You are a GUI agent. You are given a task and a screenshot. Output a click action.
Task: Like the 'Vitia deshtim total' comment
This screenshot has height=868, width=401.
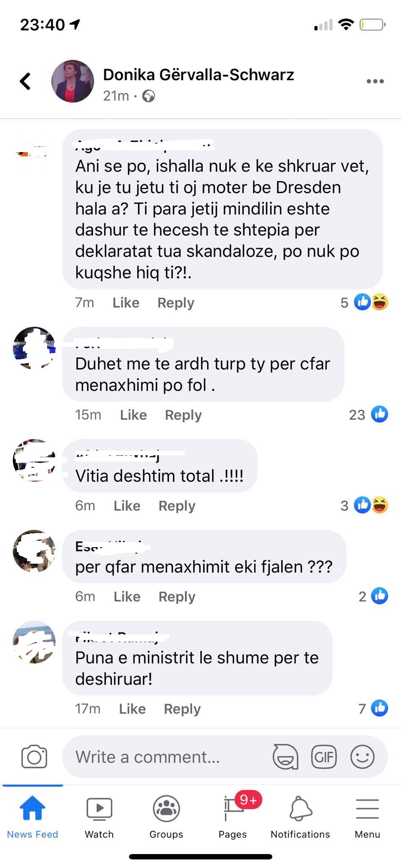tap(127, 506)
